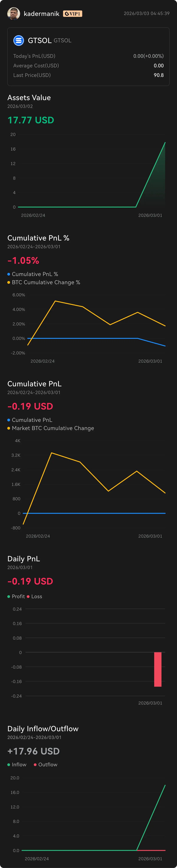177x868 pixels.
Task: Click the green Profit legend dot
Action: click(x=9, y=596)
